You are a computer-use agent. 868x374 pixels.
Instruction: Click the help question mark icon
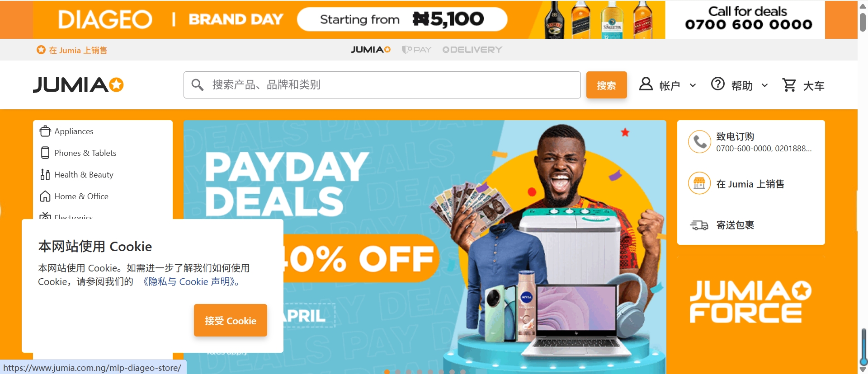pos(718,84)
